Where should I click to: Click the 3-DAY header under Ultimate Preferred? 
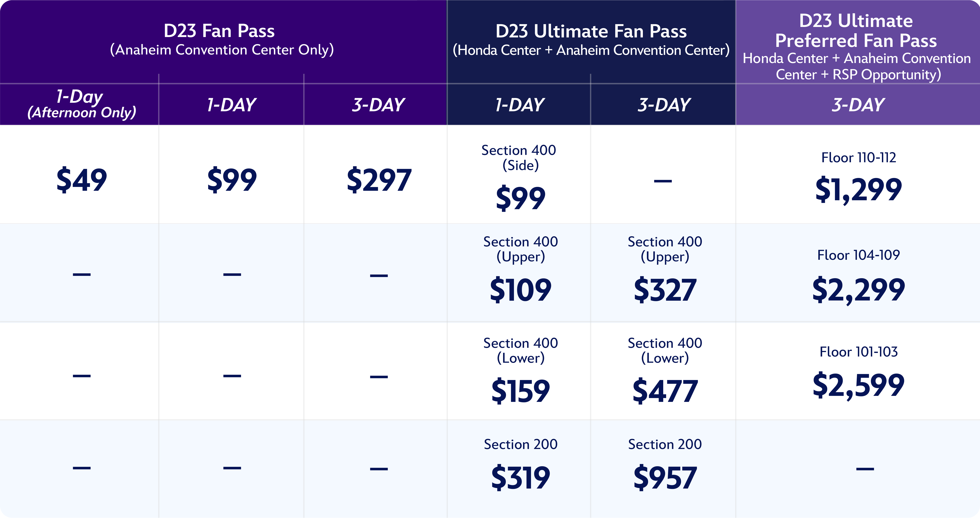pyautogui.click(x=858, y=105)
